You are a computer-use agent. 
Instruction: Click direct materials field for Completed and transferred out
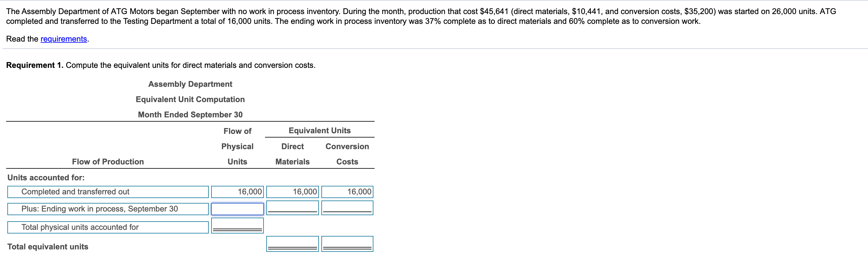[x=293, y=192]
